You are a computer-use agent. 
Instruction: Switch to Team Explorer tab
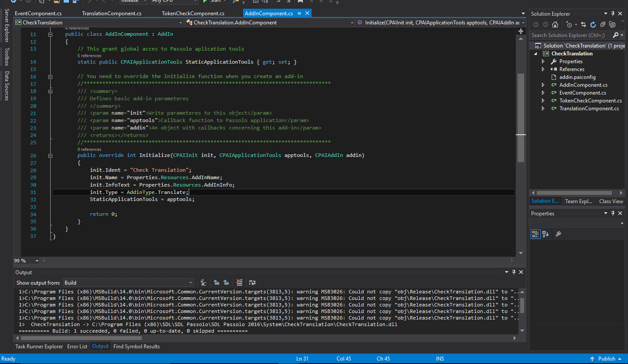click(x=579, y=201)
